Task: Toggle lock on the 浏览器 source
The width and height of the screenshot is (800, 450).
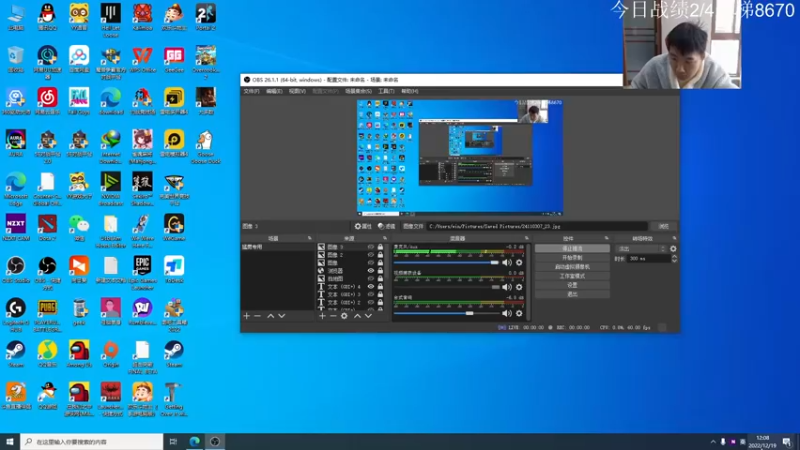Action: [380, 270]
